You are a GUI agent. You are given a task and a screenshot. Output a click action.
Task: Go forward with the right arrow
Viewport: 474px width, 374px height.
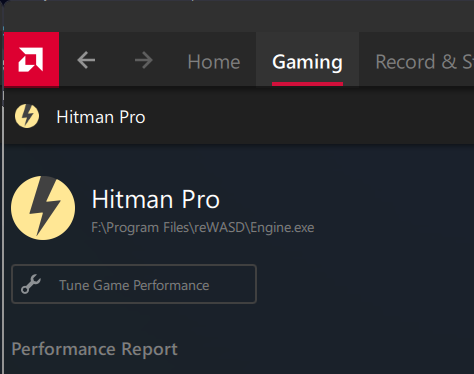[144, 60]
